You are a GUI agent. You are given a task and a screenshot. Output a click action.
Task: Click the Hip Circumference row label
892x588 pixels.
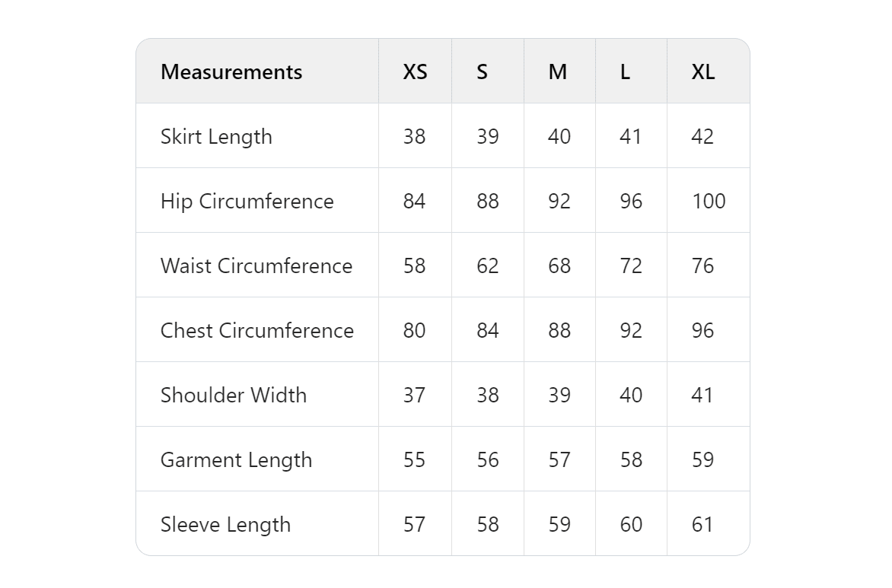click(x=247, y=202)
